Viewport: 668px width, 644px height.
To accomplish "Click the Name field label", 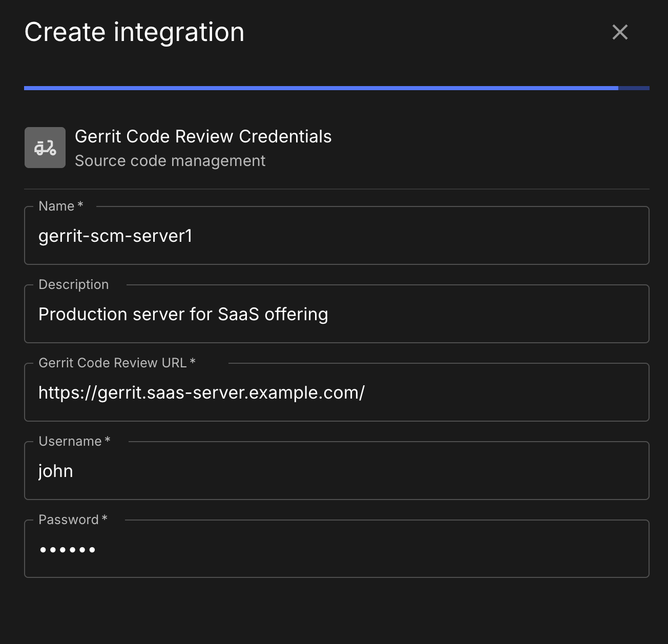I will [x=59, y=206].
